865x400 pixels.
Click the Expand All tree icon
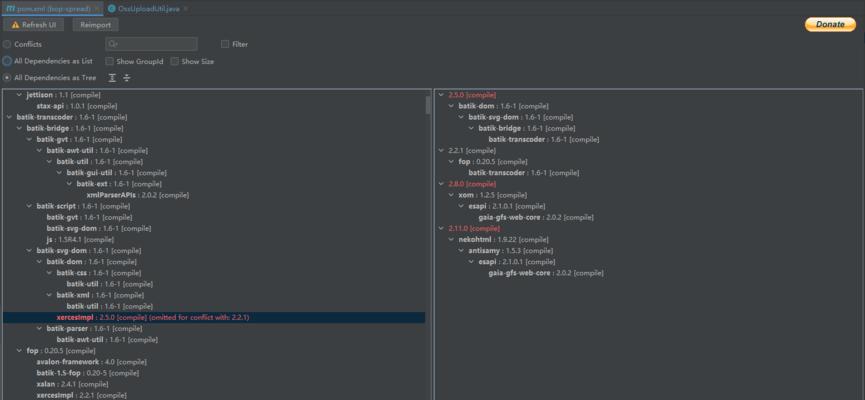click(112, 78)
